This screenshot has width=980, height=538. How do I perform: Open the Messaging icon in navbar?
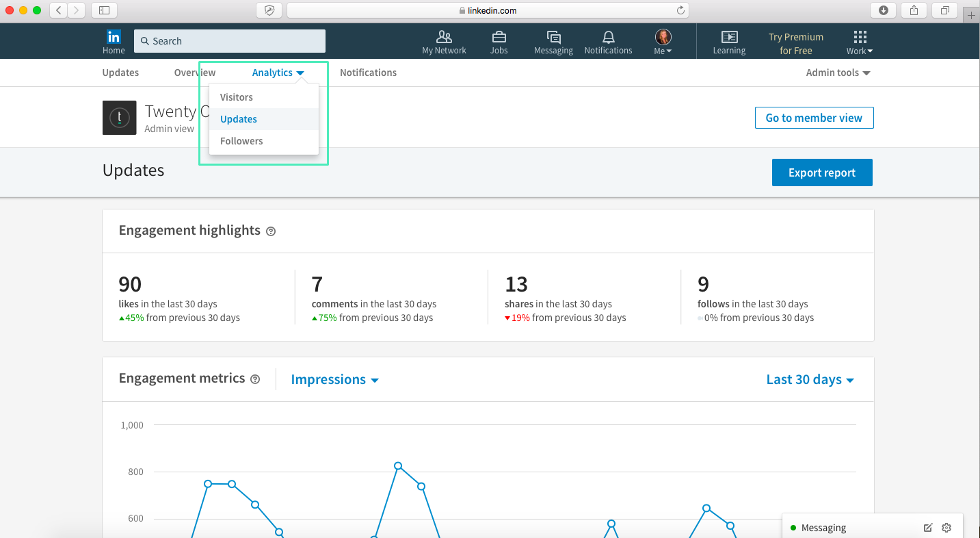(x=553, y=37)
